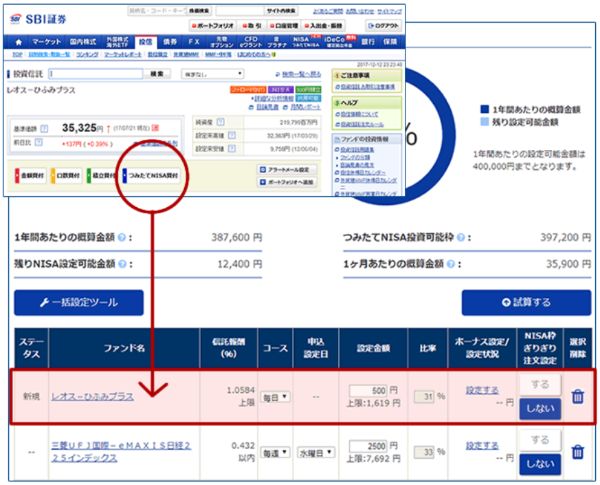The height and width of the screenshot is (485, 600).
Task: Open the iDeCo menu tab
Action: [339, 42]
